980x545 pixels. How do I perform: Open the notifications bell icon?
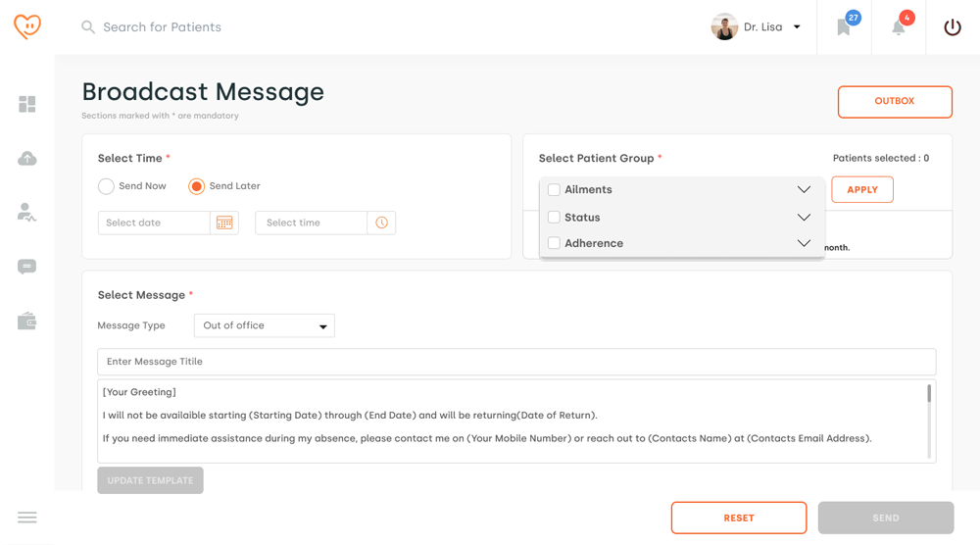pyautogui.click(x=899, y=27)
